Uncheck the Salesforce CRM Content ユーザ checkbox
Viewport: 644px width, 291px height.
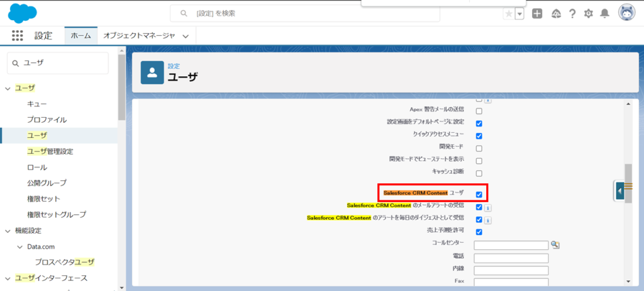point(479,194)
